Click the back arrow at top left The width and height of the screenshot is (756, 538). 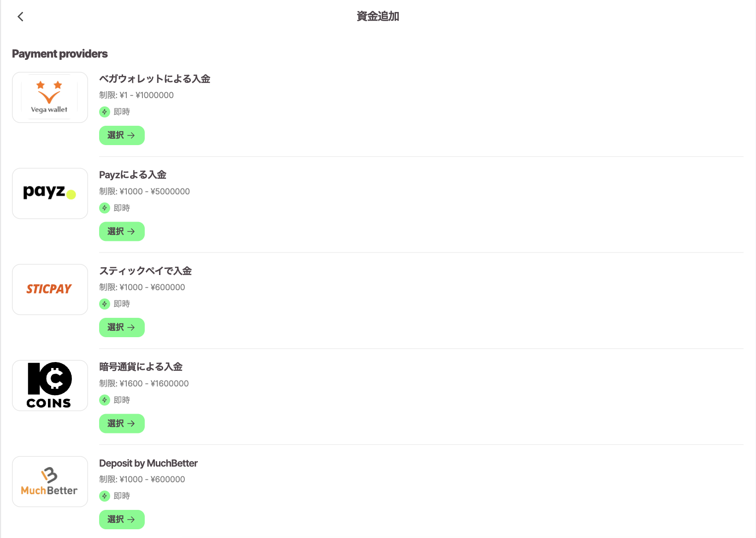tap(20, 17)
